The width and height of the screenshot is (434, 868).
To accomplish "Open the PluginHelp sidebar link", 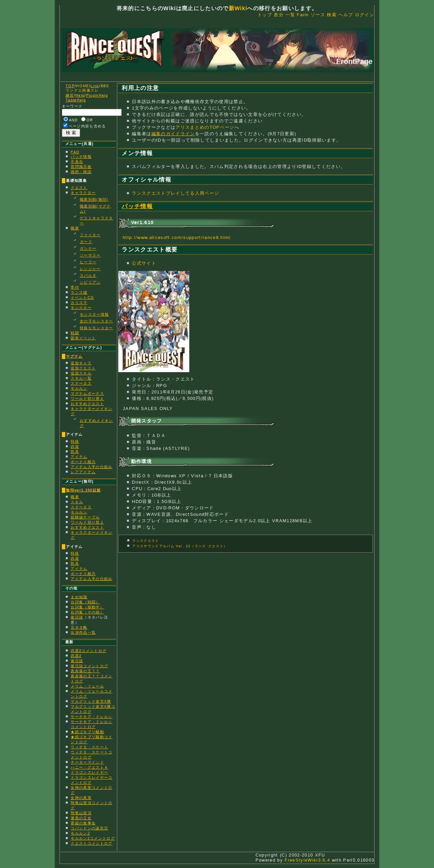I will pos(97,96).
